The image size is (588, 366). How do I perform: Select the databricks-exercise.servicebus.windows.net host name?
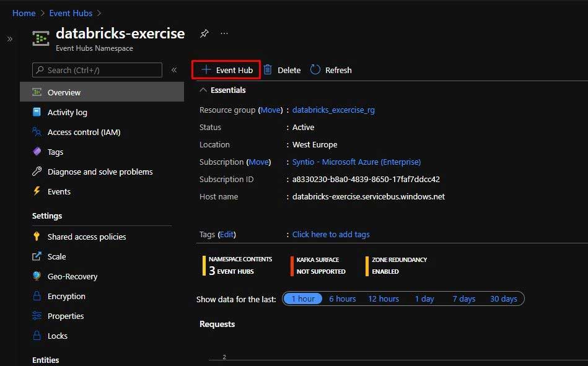(x=369, y=196)
